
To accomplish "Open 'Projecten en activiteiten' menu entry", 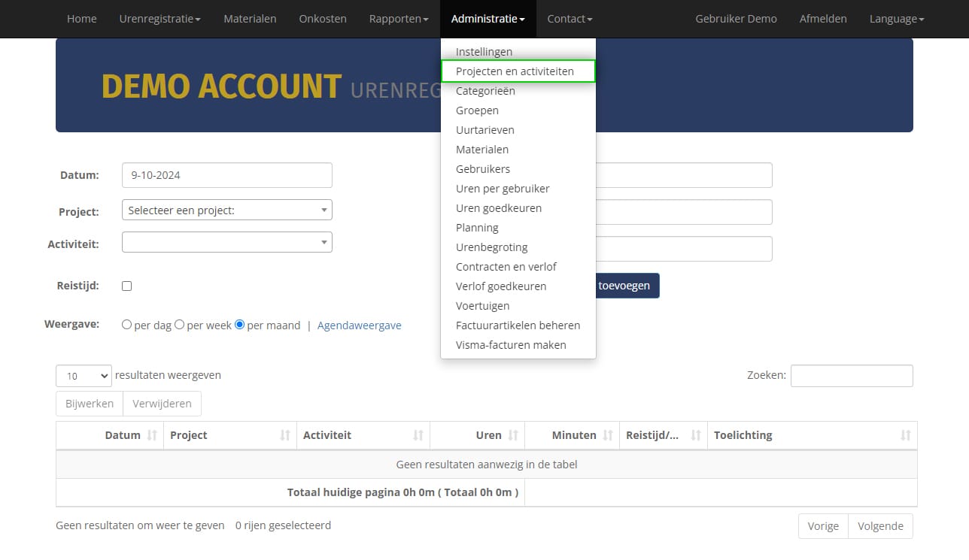I will pyautogui.click(x=518, y=71).
